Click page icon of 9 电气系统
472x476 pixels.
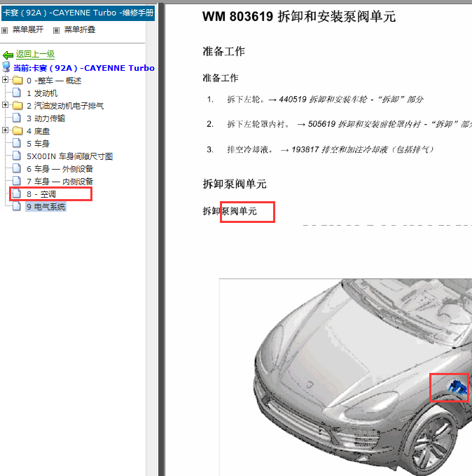click(x=17, y=206)
